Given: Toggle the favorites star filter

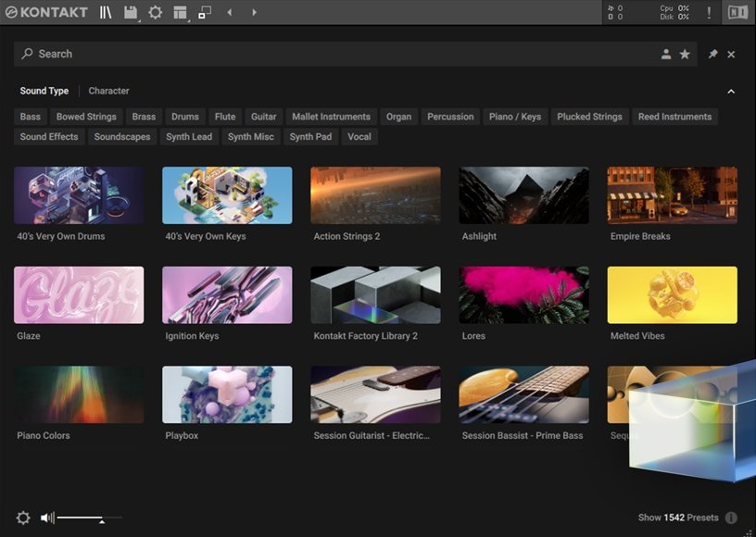Looking at the screenshot, I should tap(685, 54).
